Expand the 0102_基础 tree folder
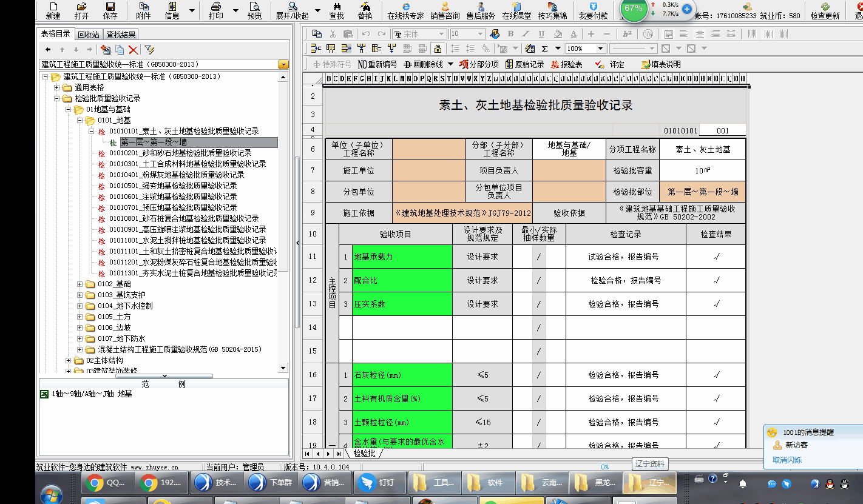This screenshot has width=863, height=504. pyautogui.click(x=81, y=284)
